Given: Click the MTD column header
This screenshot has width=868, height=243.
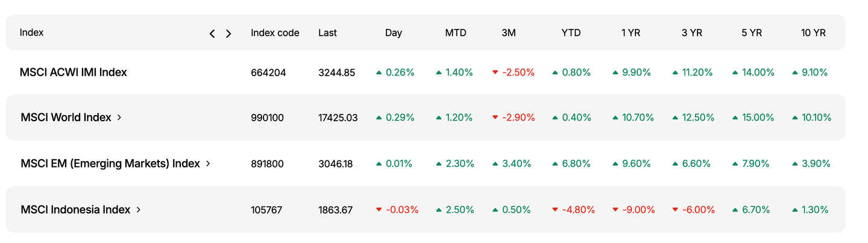Looking at the screenshot, I should (456, 33).
